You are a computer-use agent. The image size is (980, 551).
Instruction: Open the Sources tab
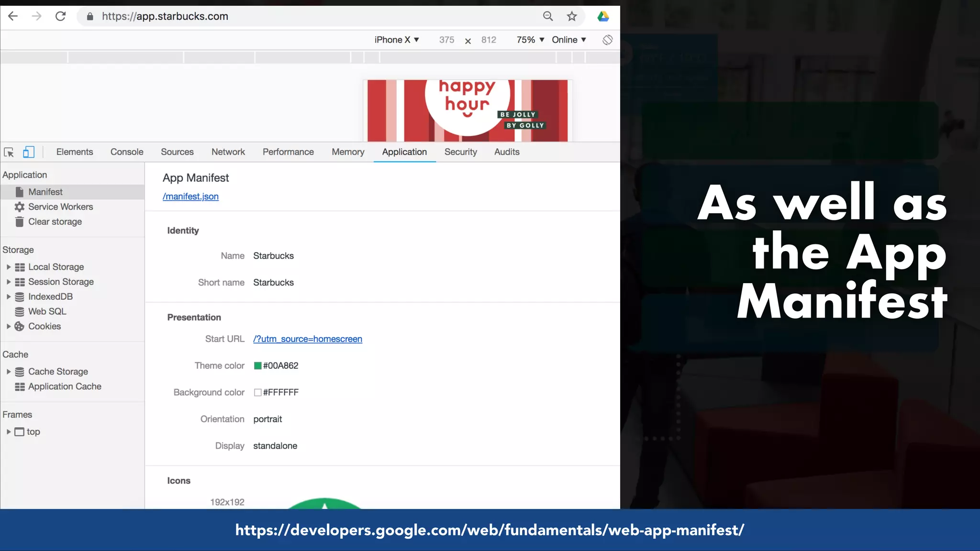177,152
